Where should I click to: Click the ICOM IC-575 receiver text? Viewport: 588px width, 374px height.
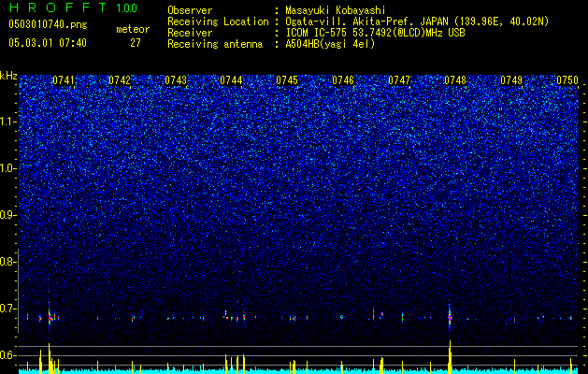[x=375, y=33]
